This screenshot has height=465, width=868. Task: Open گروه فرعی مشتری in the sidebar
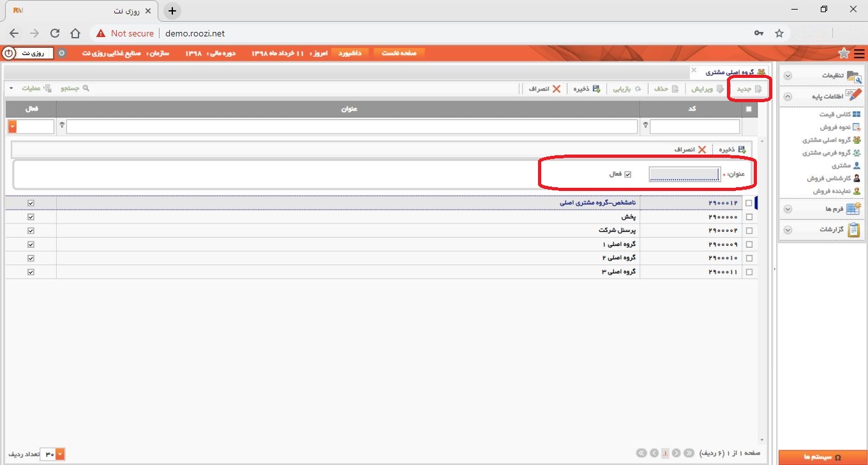pos(831,153)
